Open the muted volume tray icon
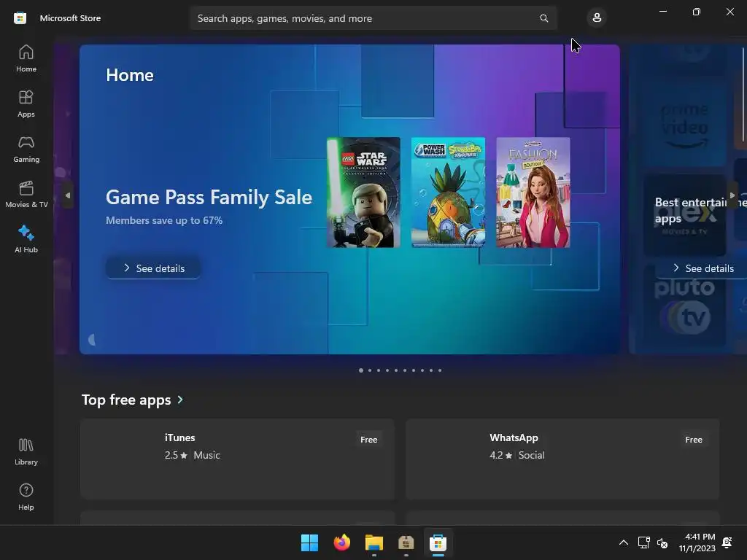Image resolution: width=747 pixels, height=560 pixels. coord(662,542)
